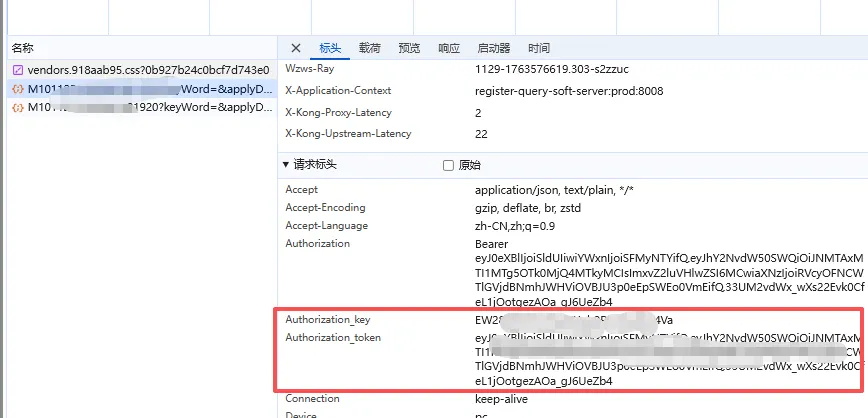The image size is (868, 418).
Task: Switch to the 预览 tab
Action: 409,48
